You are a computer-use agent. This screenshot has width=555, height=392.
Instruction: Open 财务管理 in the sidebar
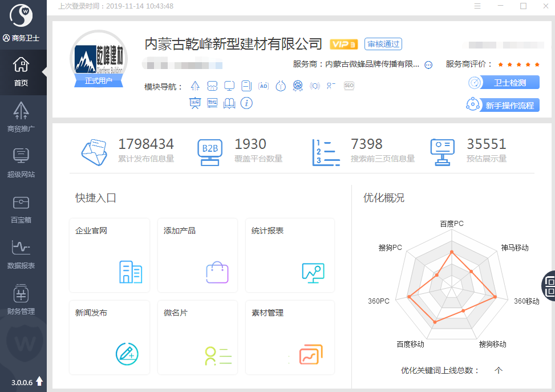click(21, 300)
